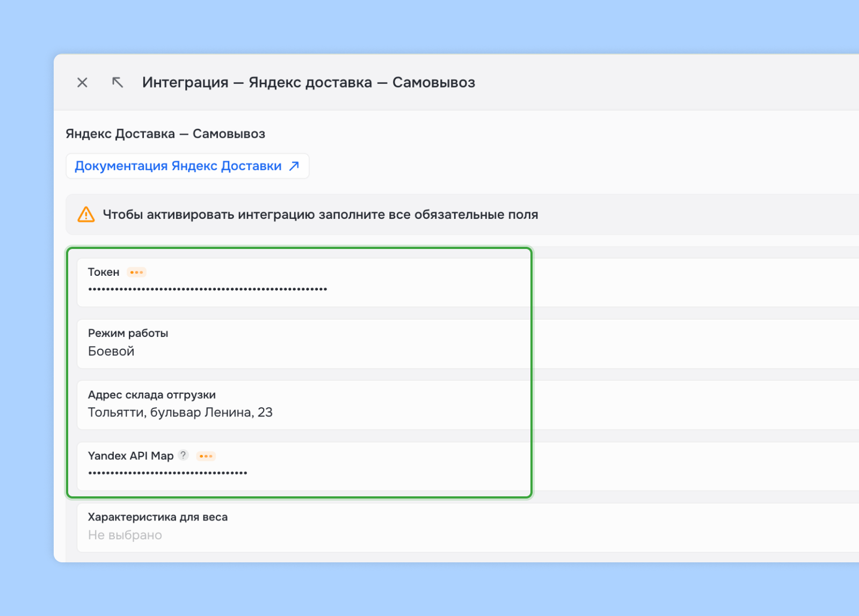Click the orange warning triangle icon

point(86,215)
